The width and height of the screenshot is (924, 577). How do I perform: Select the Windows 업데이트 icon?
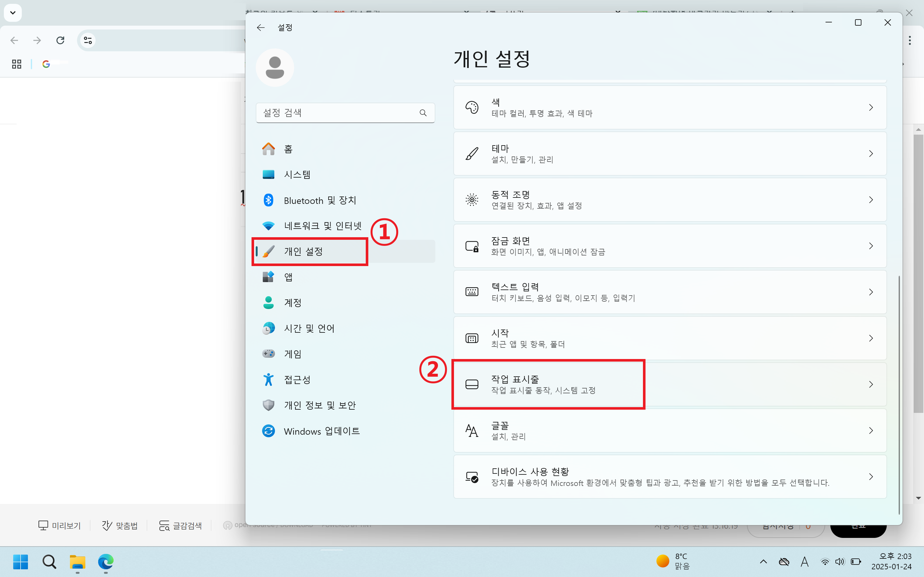(269, 431)
